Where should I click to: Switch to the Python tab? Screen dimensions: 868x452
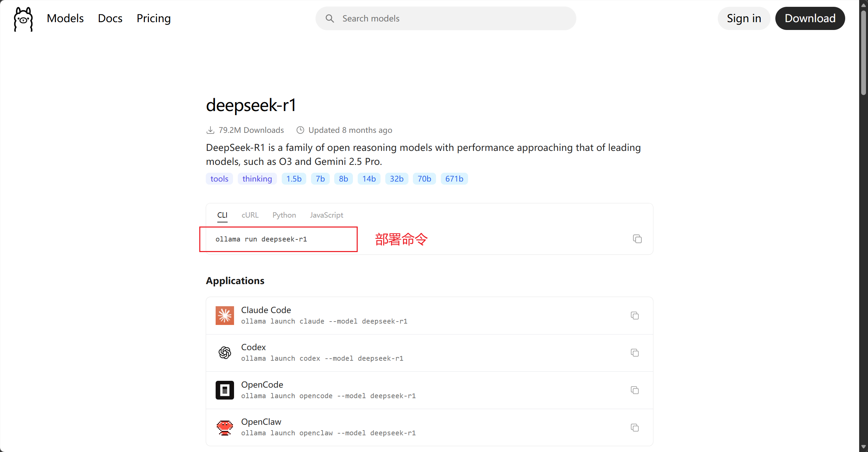point(284,215)
